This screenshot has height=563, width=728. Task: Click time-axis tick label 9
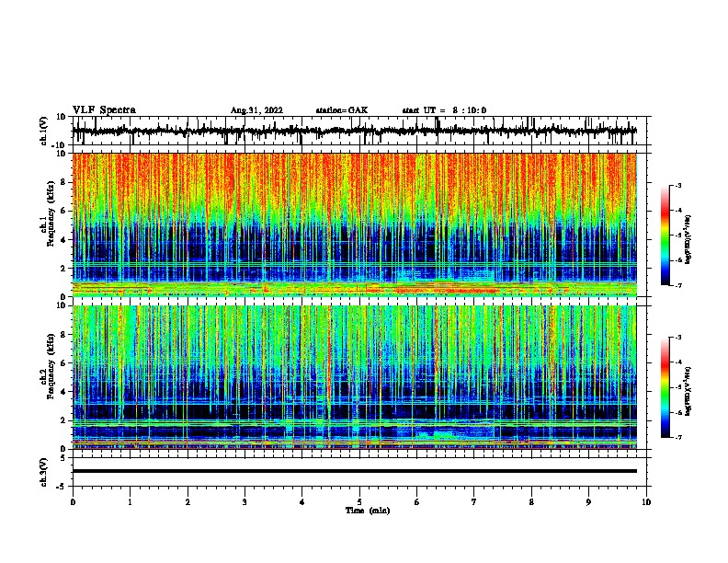pyautogui.click(x=588, y=502)
